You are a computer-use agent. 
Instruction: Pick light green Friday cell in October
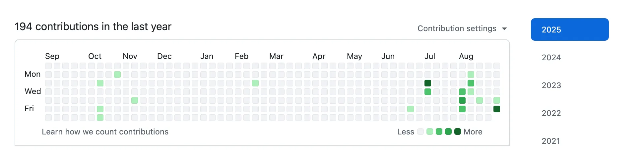click(x=100, y=109)
